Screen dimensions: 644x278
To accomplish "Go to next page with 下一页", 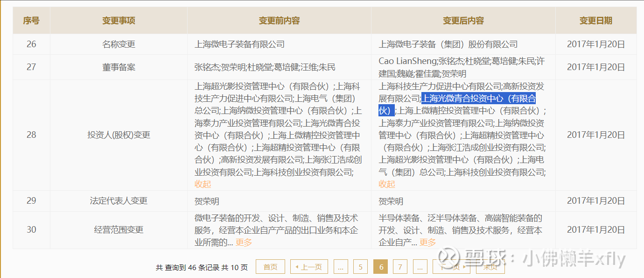I will click(x=451, y=267).
